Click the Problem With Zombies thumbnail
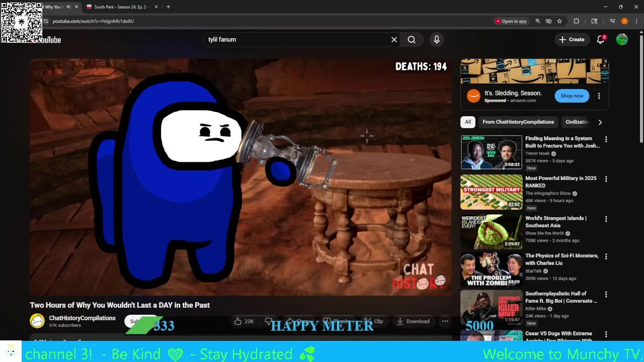The width and height of the screenshot is (644, 362). tap(492, 269)
